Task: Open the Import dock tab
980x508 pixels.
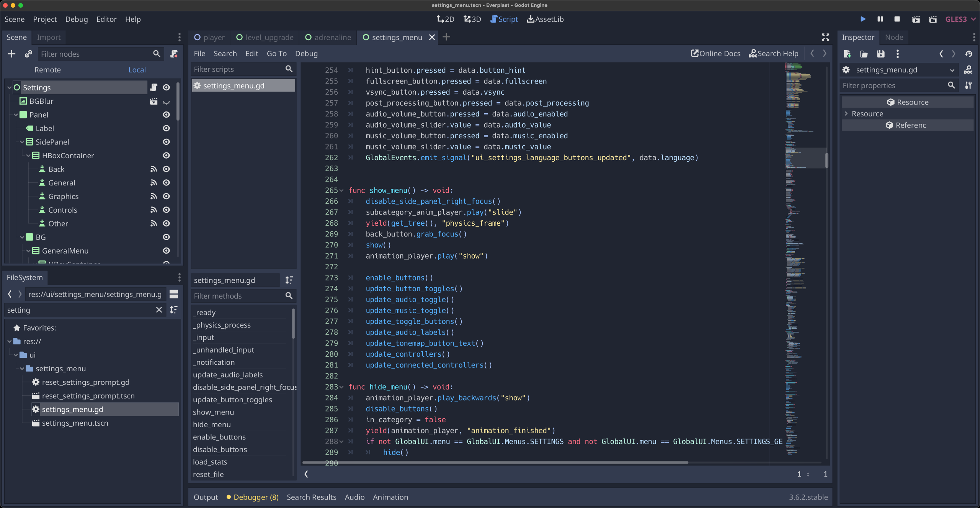Action: point(49,37)
